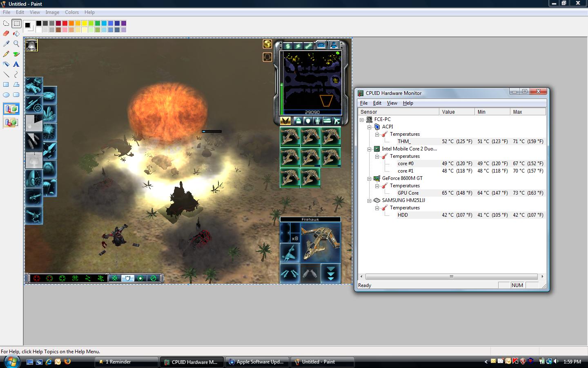Switch to 1 Reminder taskbar button
The image size is (588, 368).
tap(127, 362)
